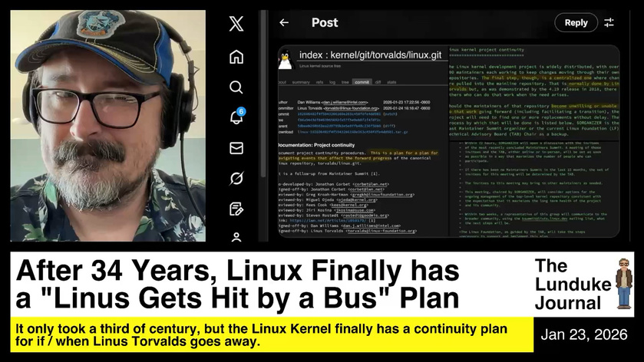Open the Tux penguin logo
Viewport: 644px width, 362px height.
click(x=285, y=59)
